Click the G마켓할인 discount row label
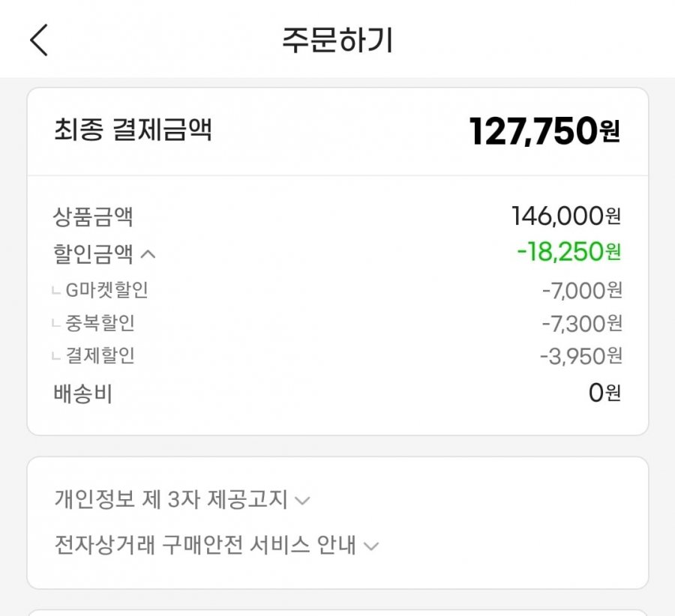Image resolution: width=675 pixels, height=616 pixels. [x=106, y=290]
